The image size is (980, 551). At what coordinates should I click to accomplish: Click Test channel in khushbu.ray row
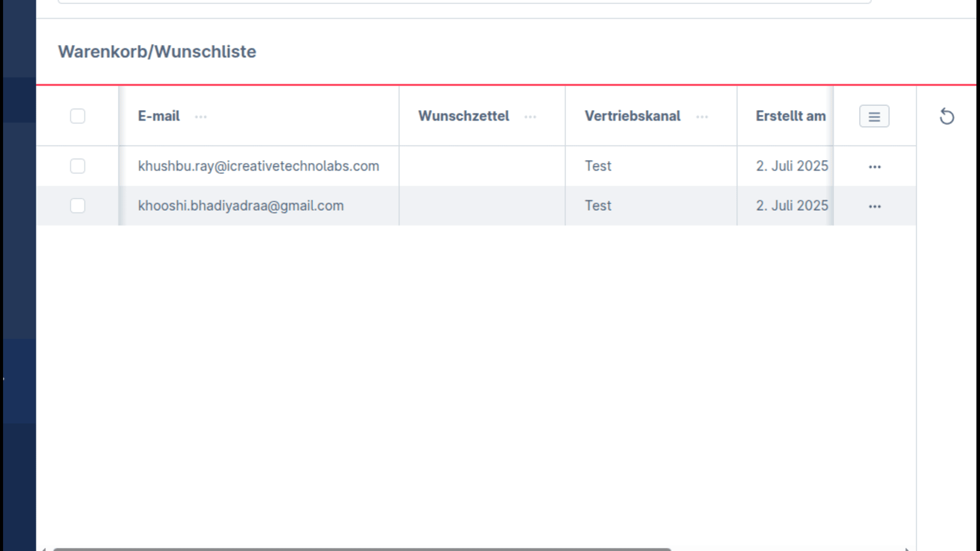pyautogui.click(x=598, y=166)
